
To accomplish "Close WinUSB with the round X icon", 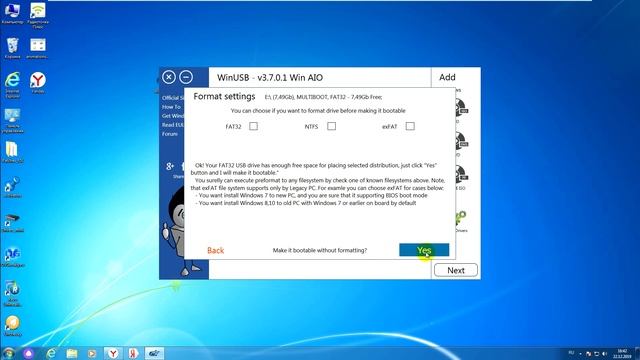I will tap(169, 77).
